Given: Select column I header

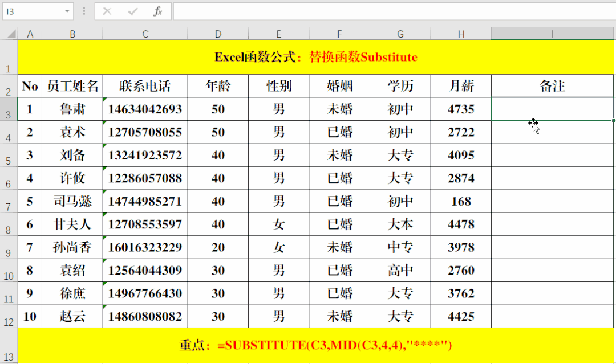Looking at the screenshot, I should pos(552,34).
